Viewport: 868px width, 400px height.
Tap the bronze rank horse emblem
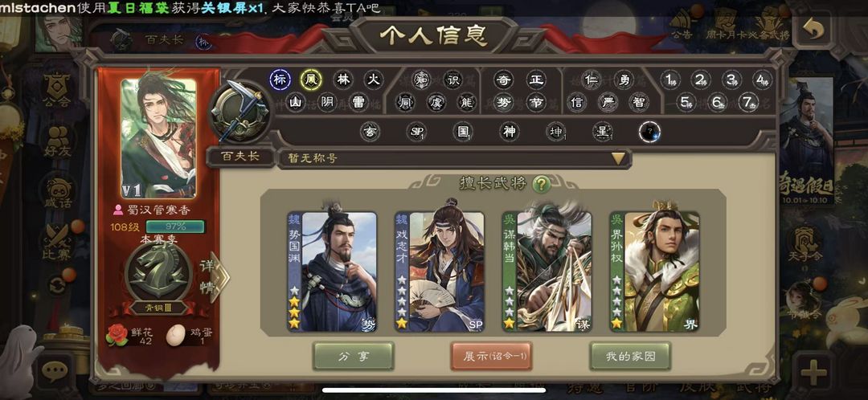click(159, 273)
